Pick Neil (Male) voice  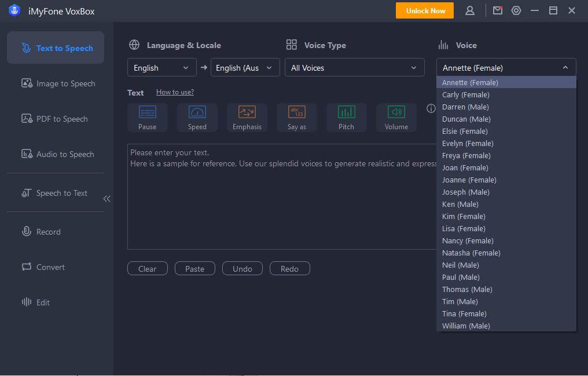coord(506,265)
